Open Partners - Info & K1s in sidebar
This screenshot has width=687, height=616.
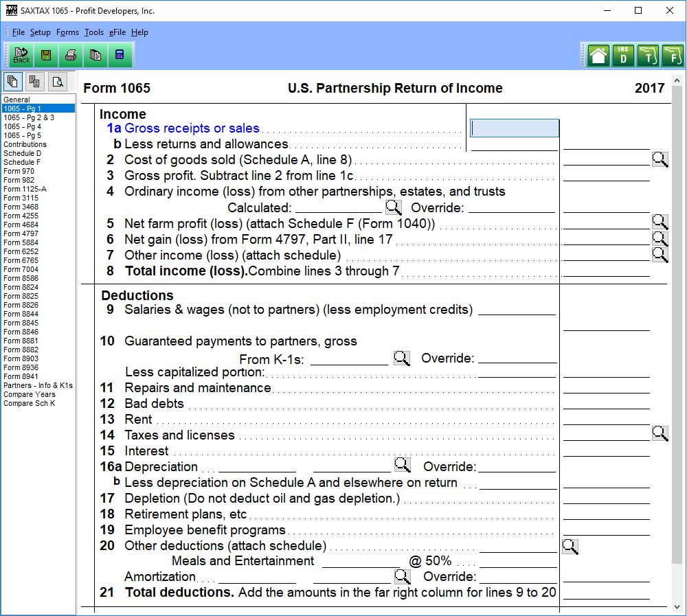pyautogui.click(x=38, y=385)
